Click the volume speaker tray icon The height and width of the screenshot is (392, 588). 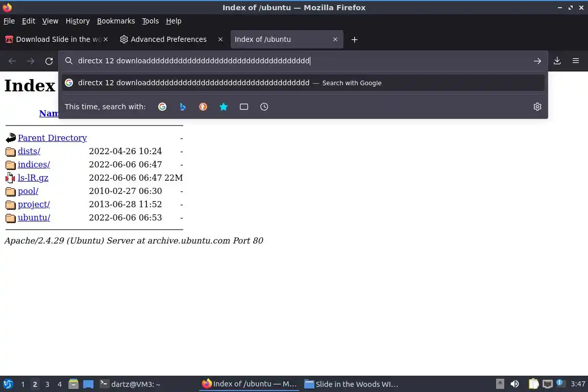(x=514, y=384)
